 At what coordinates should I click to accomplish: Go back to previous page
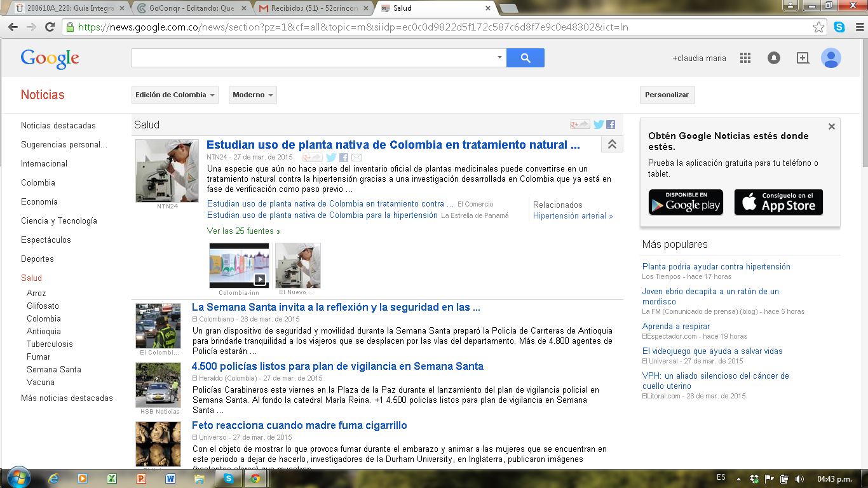coord(13,27)
